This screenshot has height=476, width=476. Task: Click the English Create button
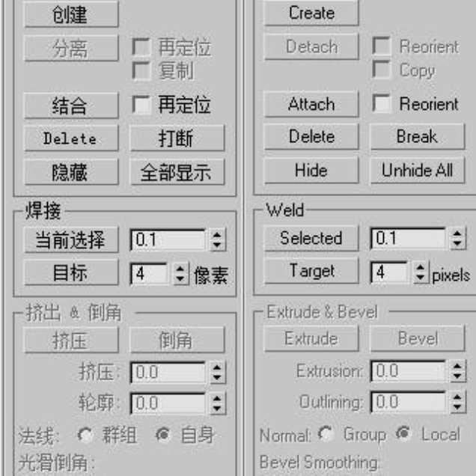coord(311,13)
